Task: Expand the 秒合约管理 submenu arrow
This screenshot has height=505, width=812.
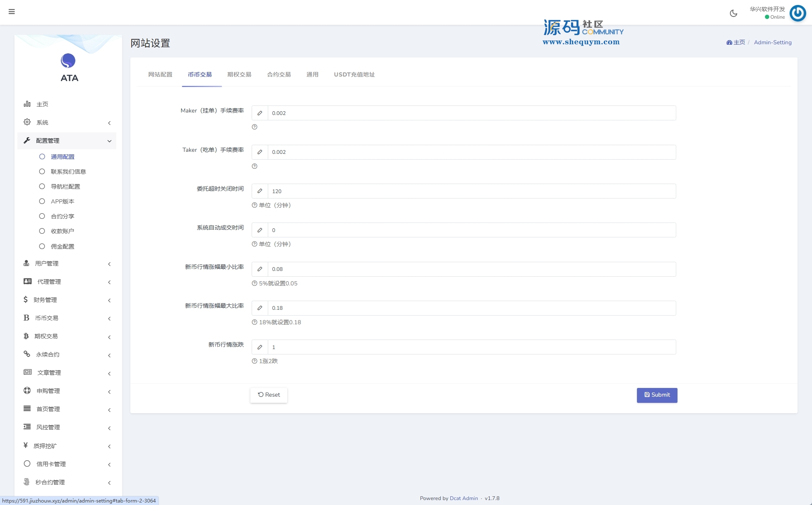Action: [x=109, y=483]
